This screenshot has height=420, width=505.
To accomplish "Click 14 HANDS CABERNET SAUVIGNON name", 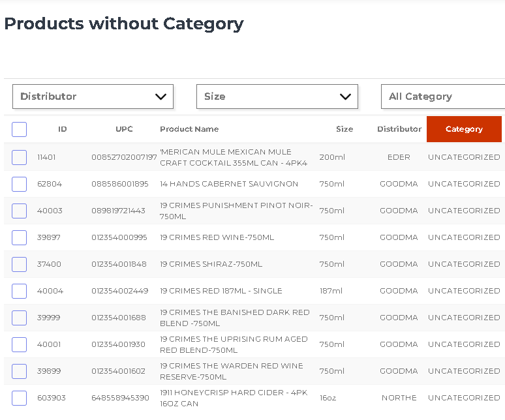I will click(229, 184).
